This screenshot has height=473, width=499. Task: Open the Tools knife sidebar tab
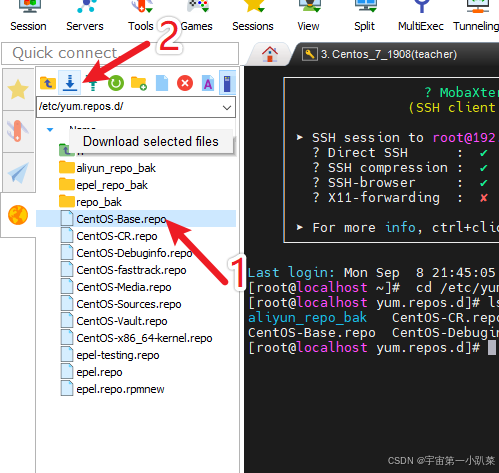pyautogui.click(x=18, y=131)
